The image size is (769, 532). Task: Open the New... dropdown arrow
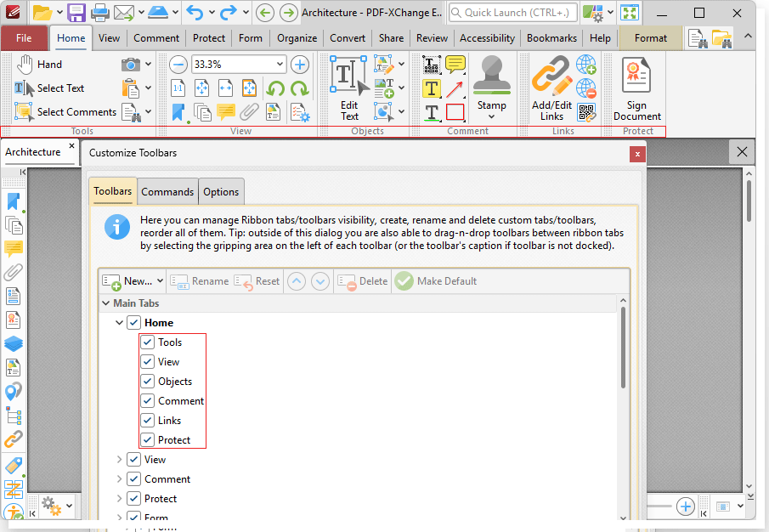point(160,281)
